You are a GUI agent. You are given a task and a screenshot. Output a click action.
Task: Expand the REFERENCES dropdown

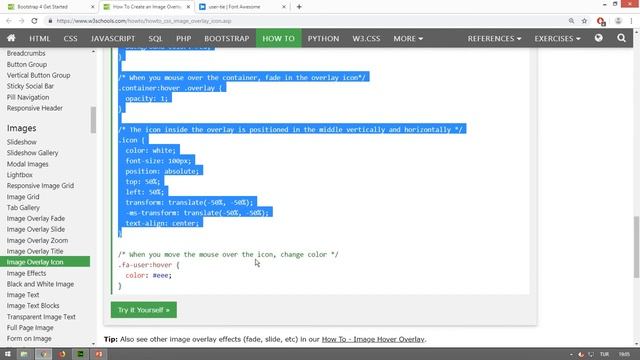494,38
